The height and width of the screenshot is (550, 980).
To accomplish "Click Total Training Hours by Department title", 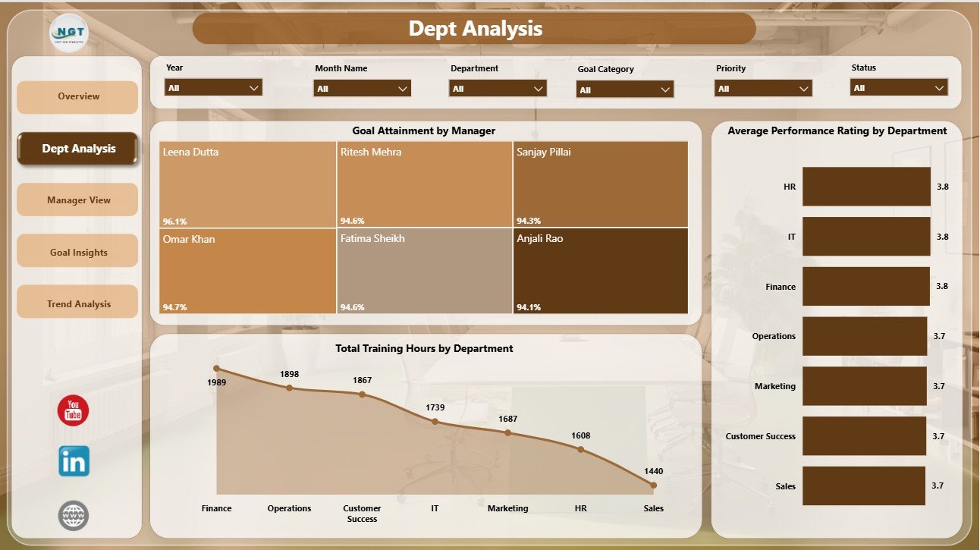I will 424,348.
